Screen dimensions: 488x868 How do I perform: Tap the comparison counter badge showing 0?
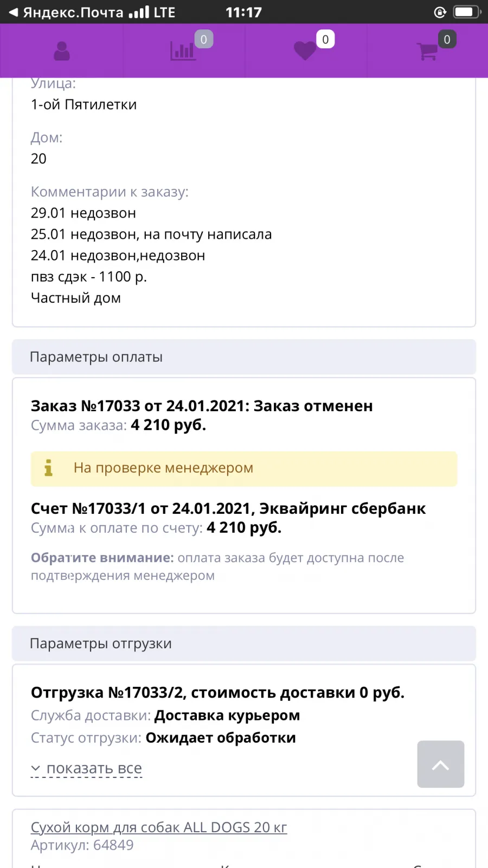pos(204,39)
